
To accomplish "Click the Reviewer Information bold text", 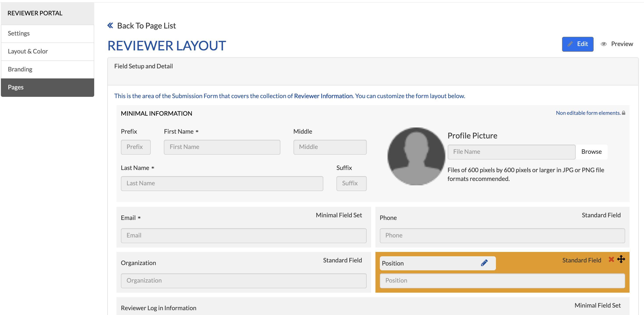I will click(323, 96).
